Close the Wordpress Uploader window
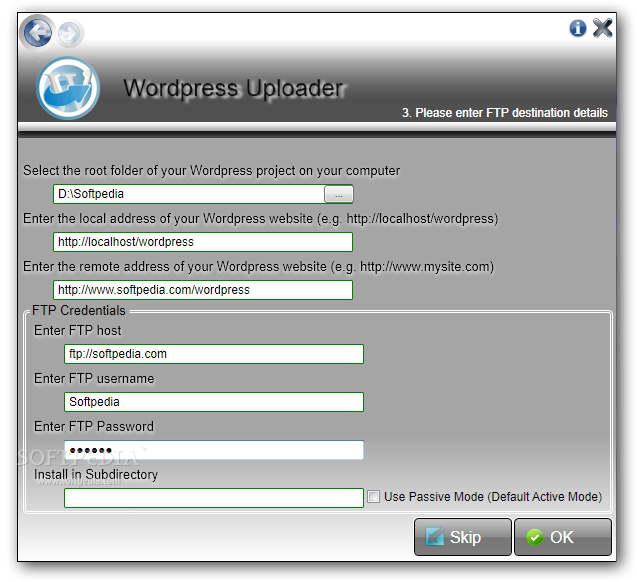This screenshot has height=582, width=637. 602,28
